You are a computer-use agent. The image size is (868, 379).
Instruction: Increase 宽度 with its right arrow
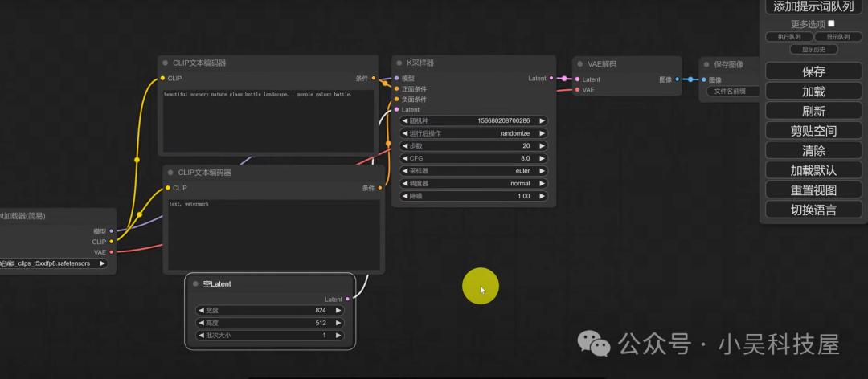338,311
